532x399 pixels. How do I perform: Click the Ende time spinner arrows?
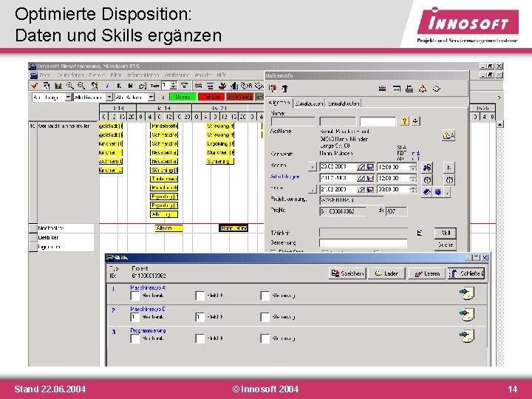(412, 189)
